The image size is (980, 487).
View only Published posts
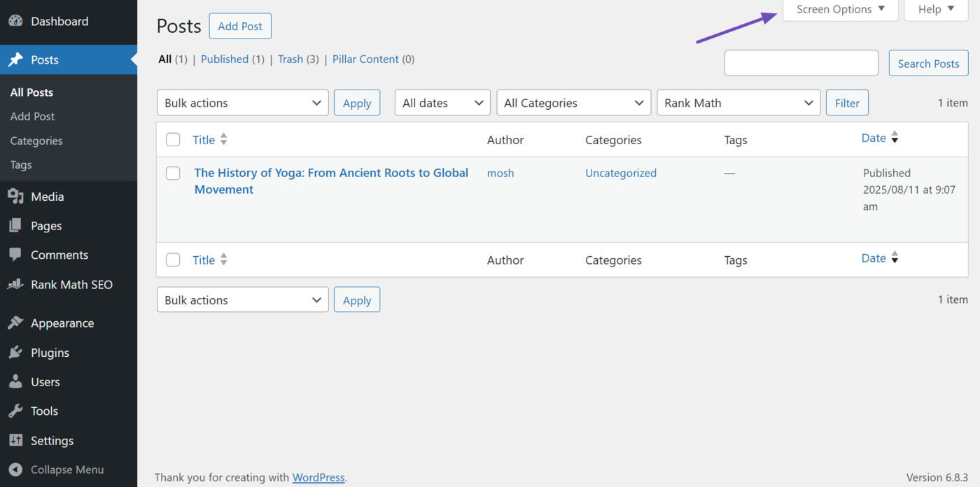pyautogui.click(x=225, y=59)
